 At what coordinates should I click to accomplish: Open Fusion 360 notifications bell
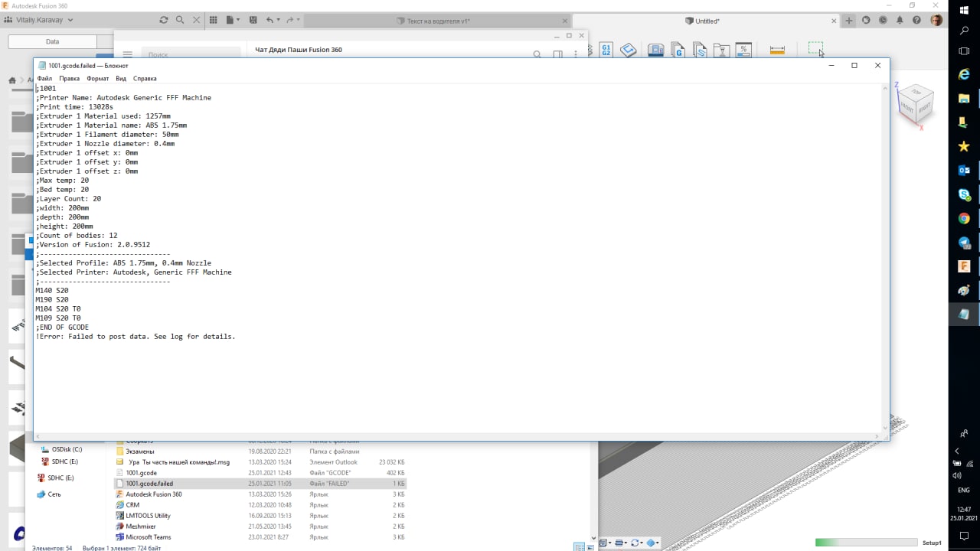coord(900,21)
